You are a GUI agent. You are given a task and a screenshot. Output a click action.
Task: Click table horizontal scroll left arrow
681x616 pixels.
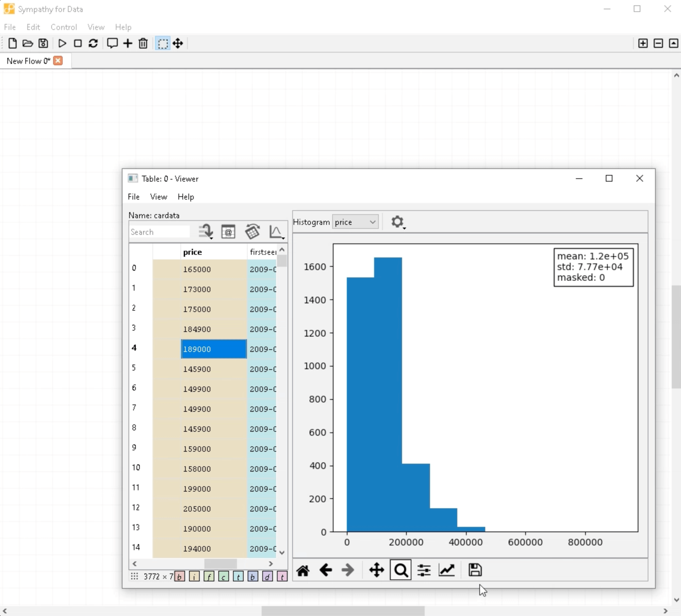(134, 564)
